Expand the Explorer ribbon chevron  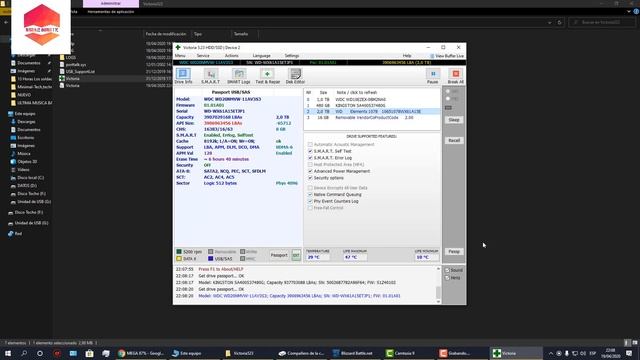[629, 12]
